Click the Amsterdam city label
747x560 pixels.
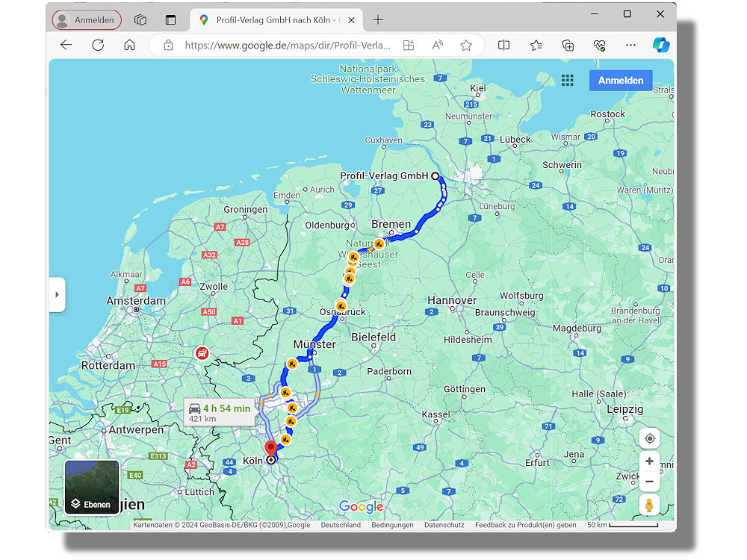pyautogui.click(x=136, y=301)
